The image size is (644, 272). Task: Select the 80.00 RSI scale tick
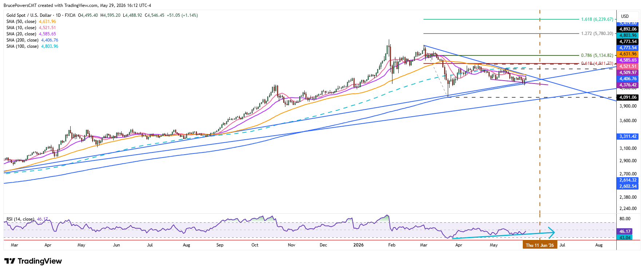[x=625, y=219]
